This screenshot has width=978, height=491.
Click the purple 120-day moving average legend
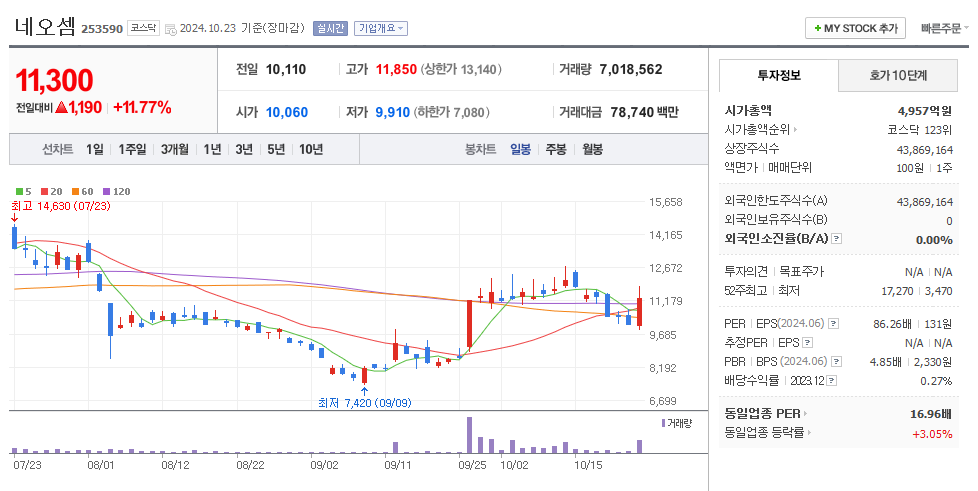pos(117,192)
